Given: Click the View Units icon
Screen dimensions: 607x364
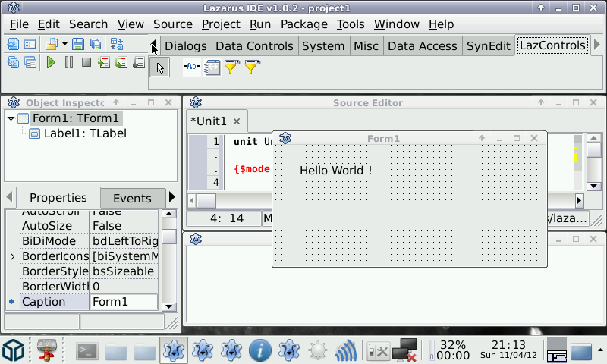Looking at the screenshot, I should [x=13, y=62].
